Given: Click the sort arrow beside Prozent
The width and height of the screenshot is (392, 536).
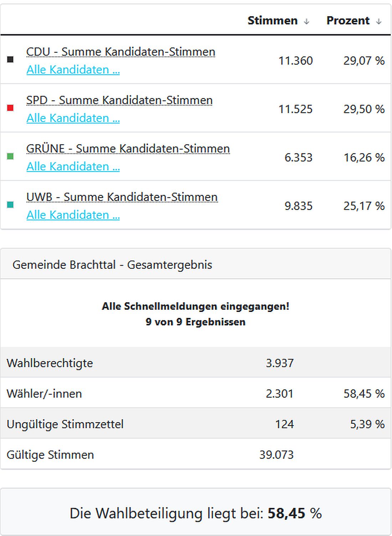Looking at the screenshot, I should (378, 21).
